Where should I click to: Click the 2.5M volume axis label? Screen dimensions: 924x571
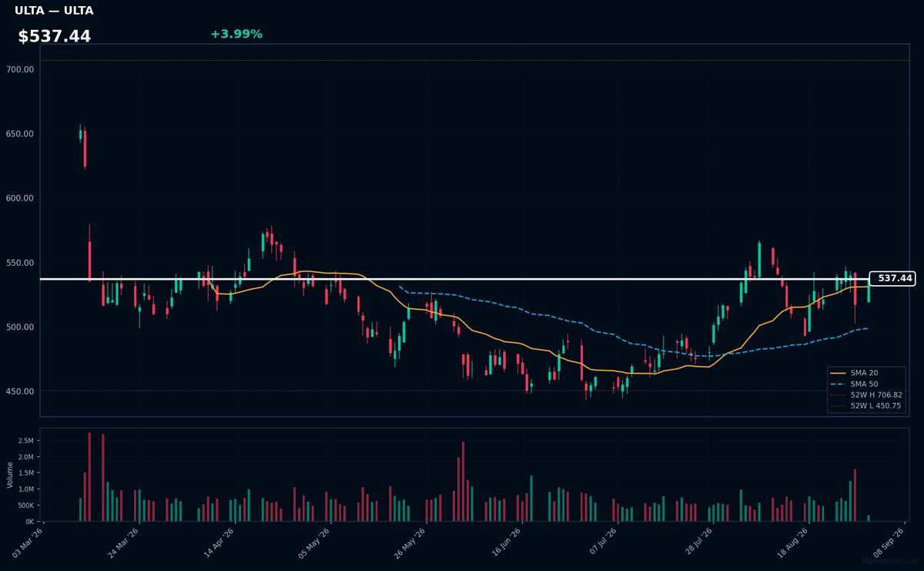click(26, 441)
